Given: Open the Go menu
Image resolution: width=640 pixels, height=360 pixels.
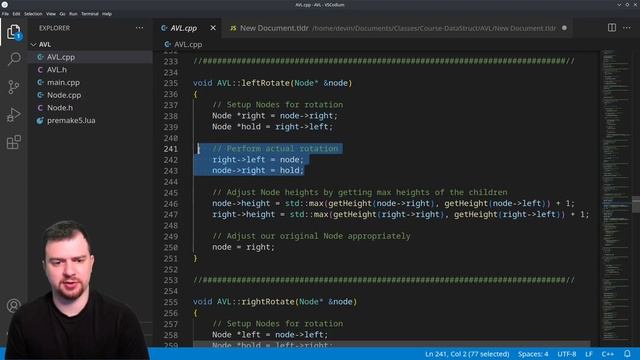Looking at the screenshot, I should coord(62,13).
